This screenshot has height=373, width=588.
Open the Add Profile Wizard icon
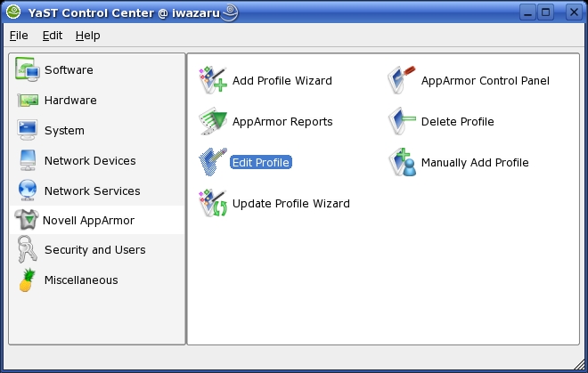[x=214, y=80]
